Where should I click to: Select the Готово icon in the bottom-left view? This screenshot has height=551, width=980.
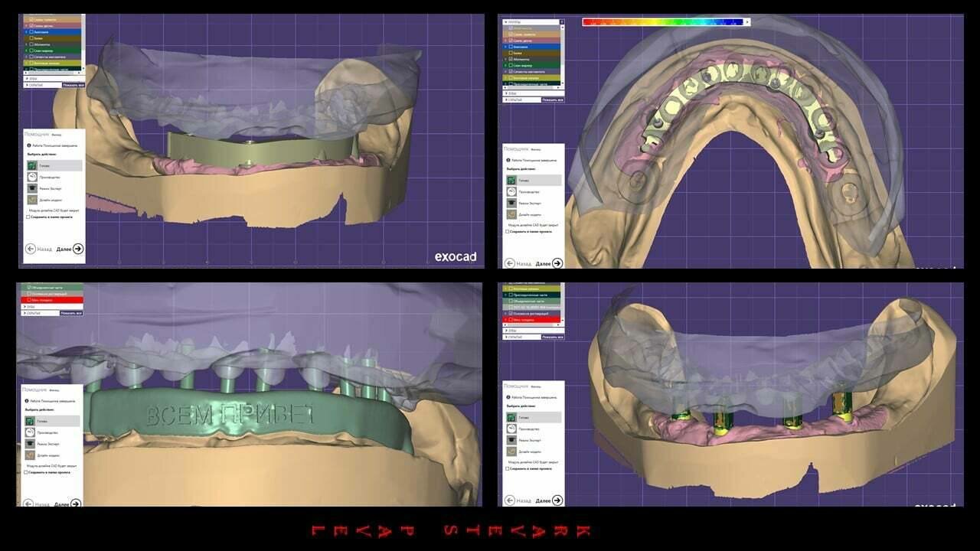tap(30, 420)
